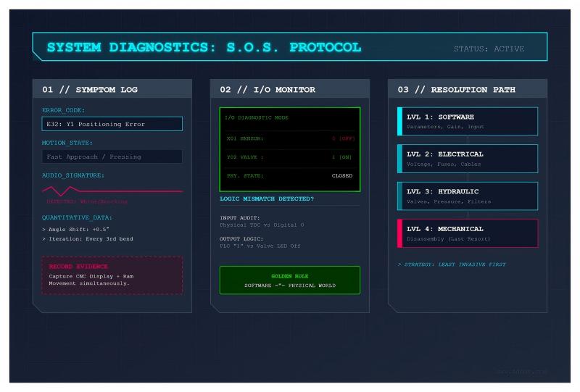
Task: Select LVL 4: MECHANICAL resolution step
Action: pyautogui.click(x=468, y=233)
